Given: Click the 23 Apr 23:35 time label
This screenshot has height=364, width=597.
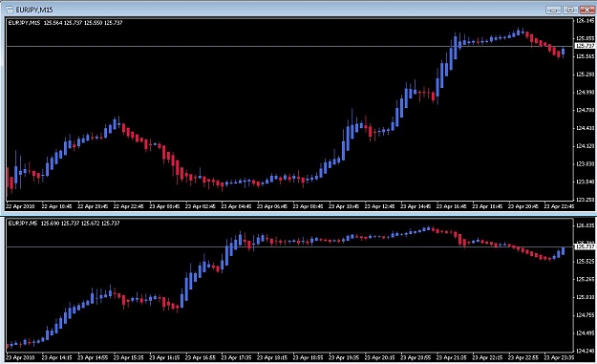Looking at the screenshot, I should point(559,358).
